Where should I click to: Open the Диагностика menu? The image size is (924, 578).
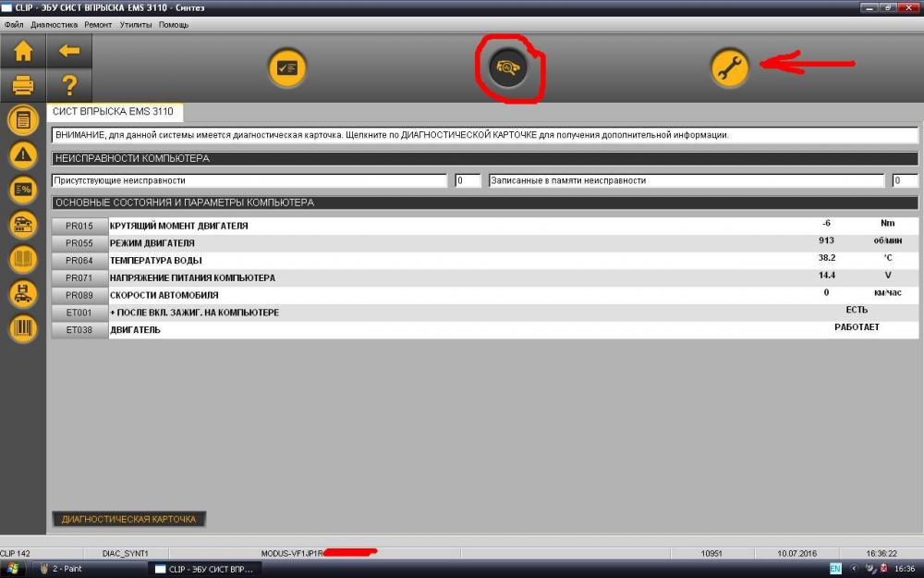pos(55,25)
